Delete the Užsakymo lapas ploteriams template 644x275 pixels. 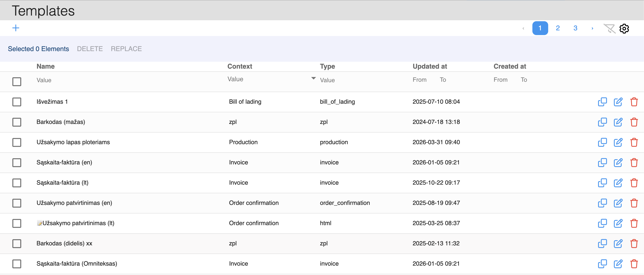pyautogui.click(x=634, y=142)
